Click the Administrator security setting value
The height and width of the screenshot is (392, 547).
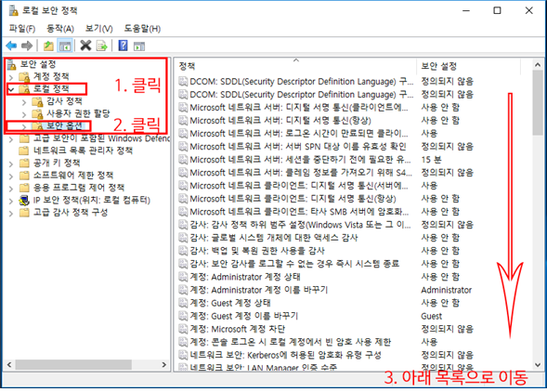click(446, 291)
